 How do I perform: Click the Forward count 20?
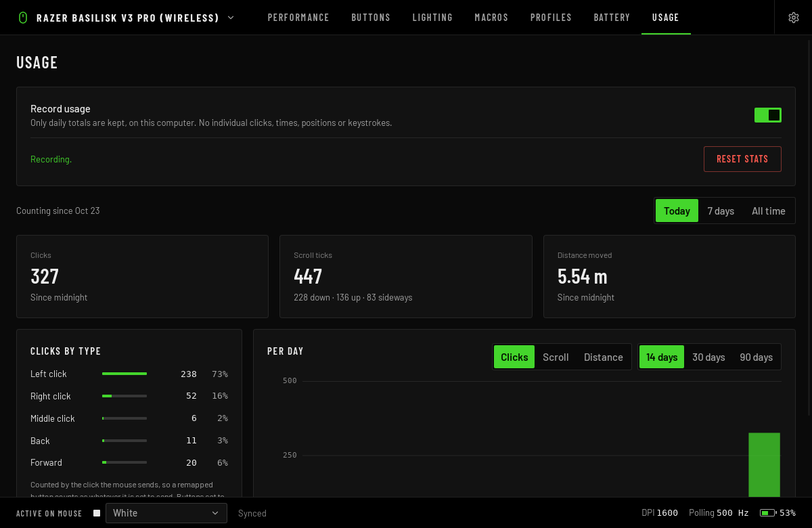pos(191,462)
